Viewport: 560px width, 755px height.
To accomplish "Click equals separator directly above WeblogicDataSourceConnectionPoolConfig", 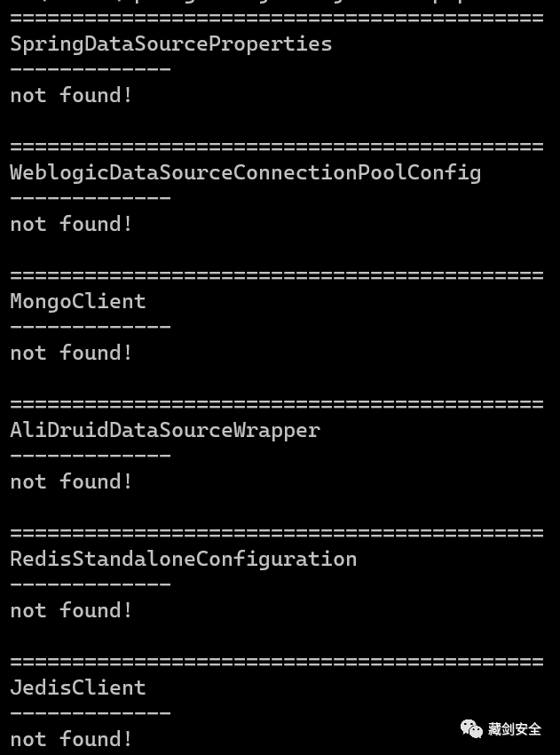I will pos(276,147).
